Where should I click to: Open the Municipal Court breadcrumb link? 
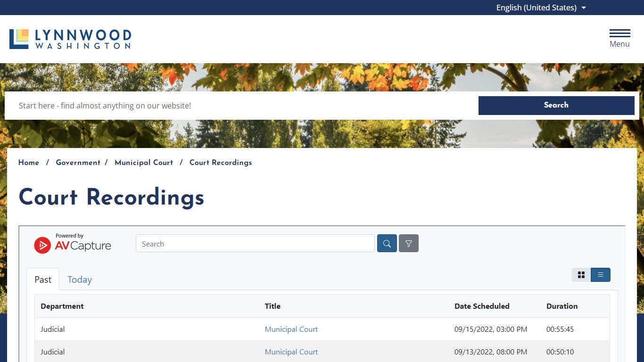point(144,163)
